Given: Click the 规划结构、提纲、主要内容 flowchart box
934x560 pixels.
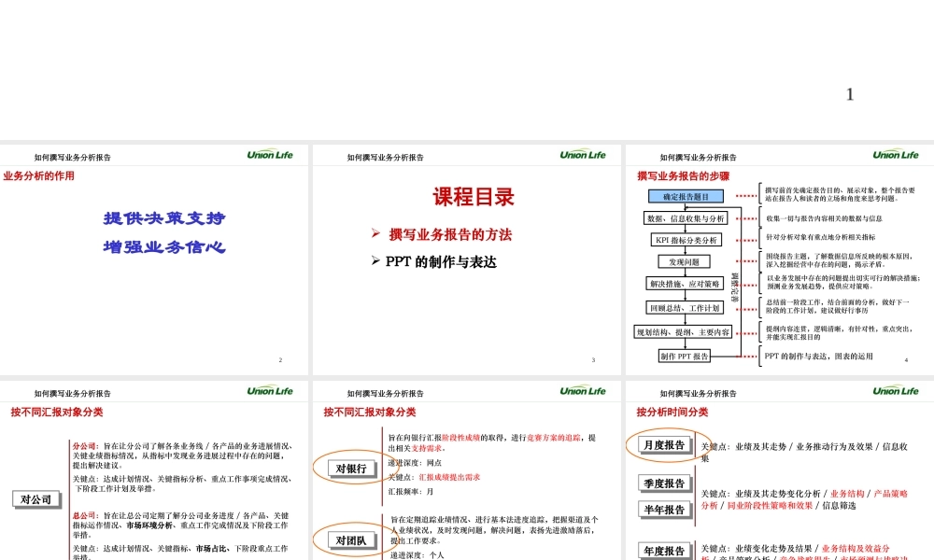Looking at the screenshot, I should 684,332.
